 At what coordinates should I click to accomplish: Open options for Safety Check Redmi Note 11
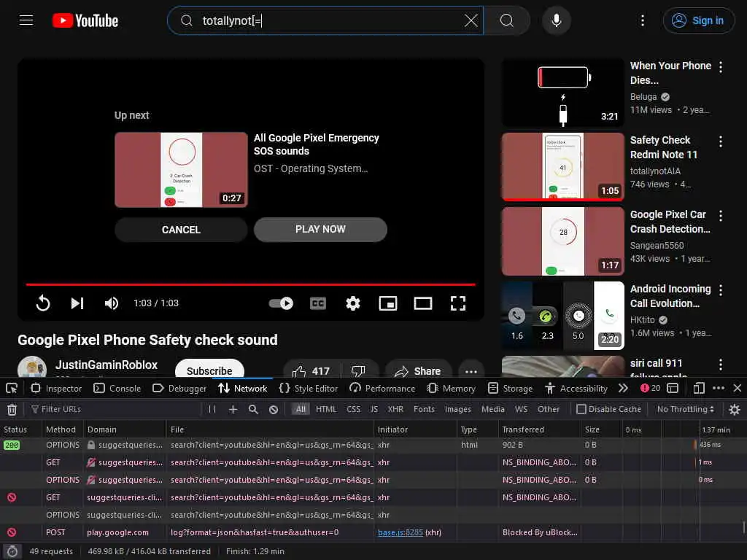click(721, 141)
